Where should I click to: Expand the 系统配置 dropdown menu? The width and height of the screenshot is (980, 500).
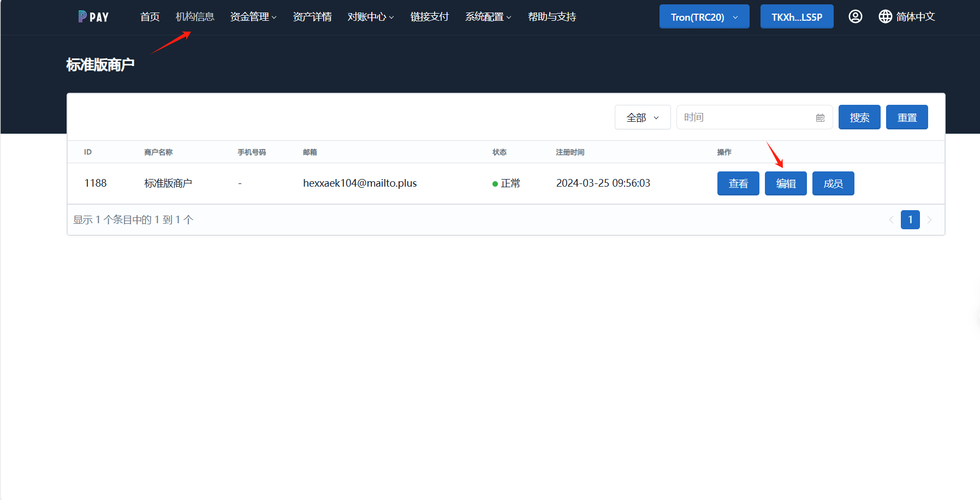click(488, 17)
